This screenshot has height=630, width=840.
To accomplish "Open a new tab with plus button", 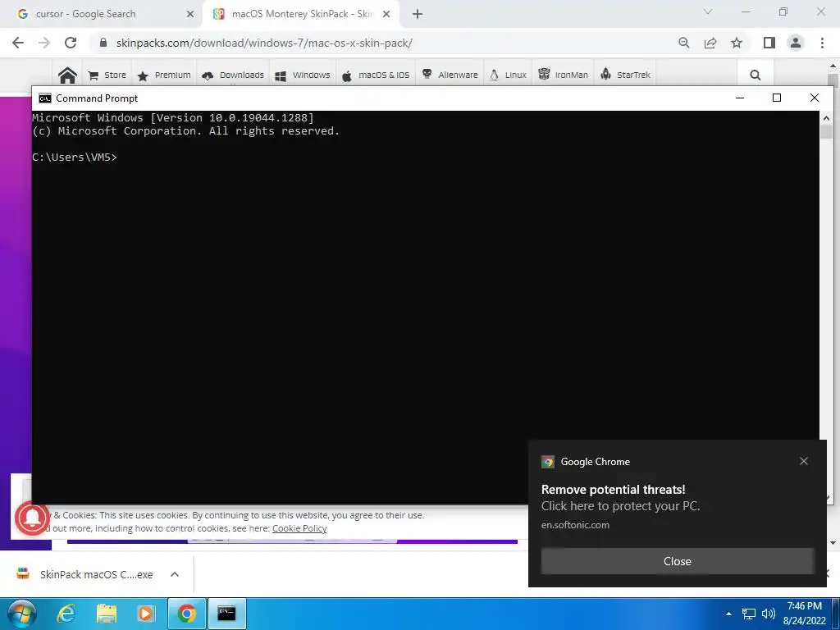I will (x=418, y=15).
